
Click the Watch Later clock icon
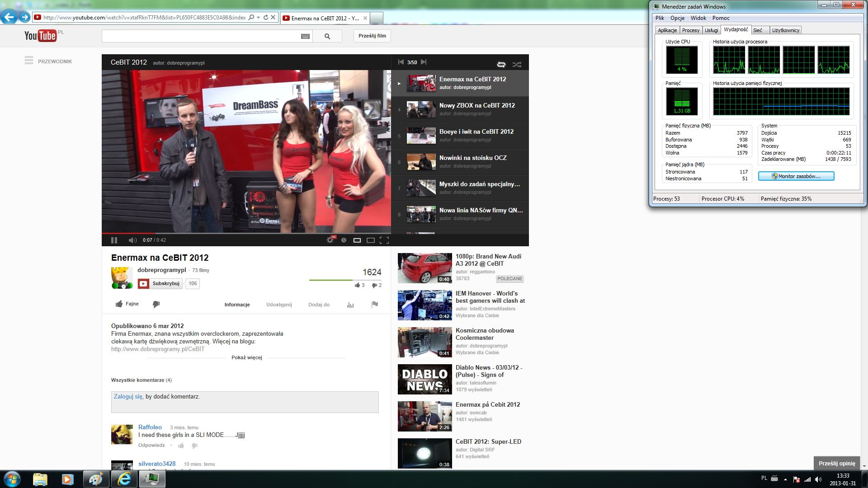pyautogui.click(x=344, y=240)
